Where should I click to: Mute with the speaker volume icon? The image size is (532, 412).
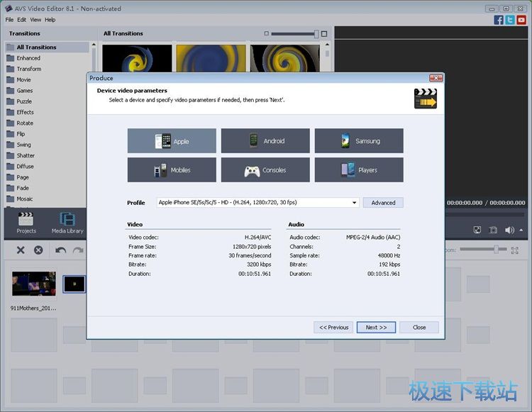coord(509,230)
